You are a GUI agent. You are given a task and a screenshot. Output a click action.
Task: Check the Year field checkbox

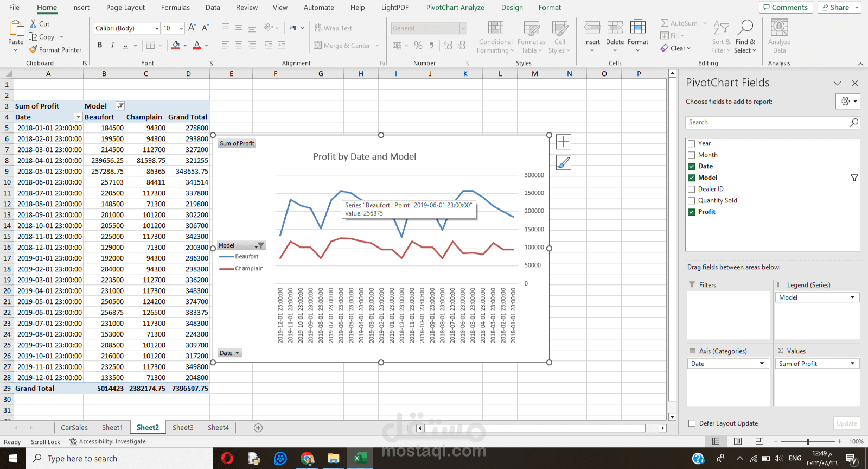[x=692, y=144]
